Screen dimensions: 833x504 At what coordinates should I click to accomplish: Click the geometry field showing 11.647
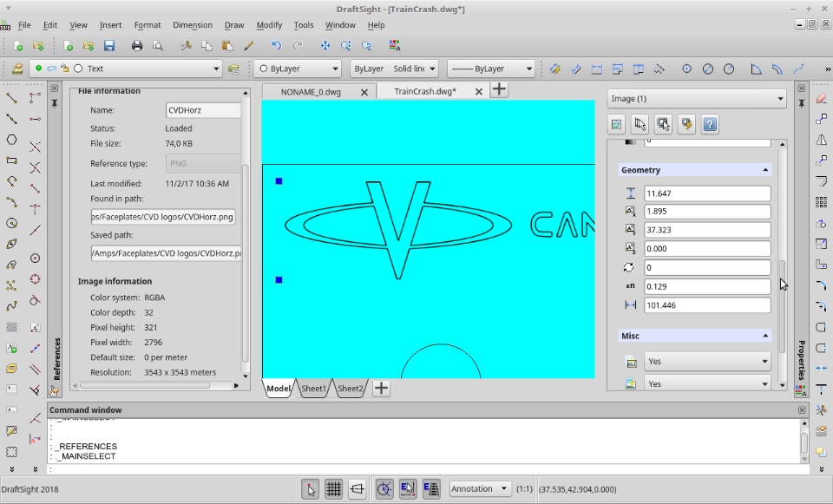707,193
